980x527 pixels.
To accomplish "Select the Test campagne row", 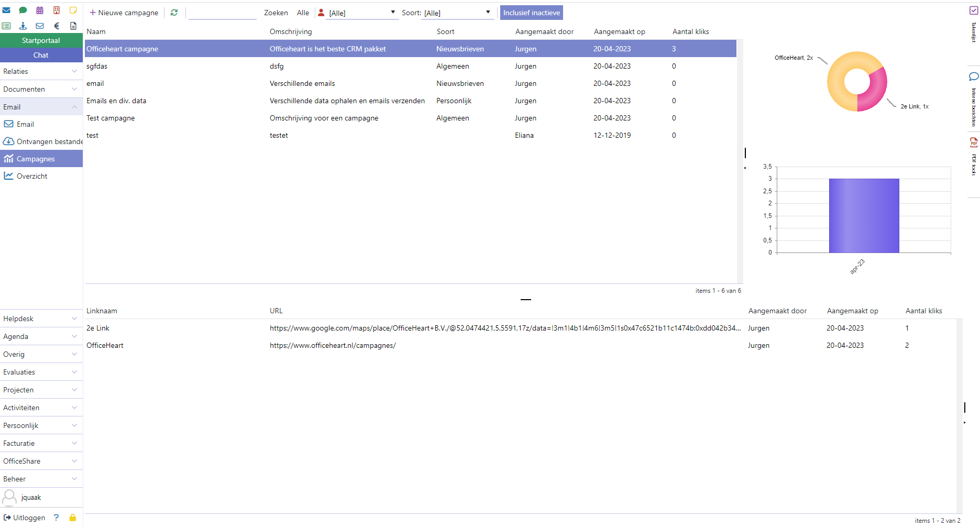I will pyautogui.click(x=411, y=118).
